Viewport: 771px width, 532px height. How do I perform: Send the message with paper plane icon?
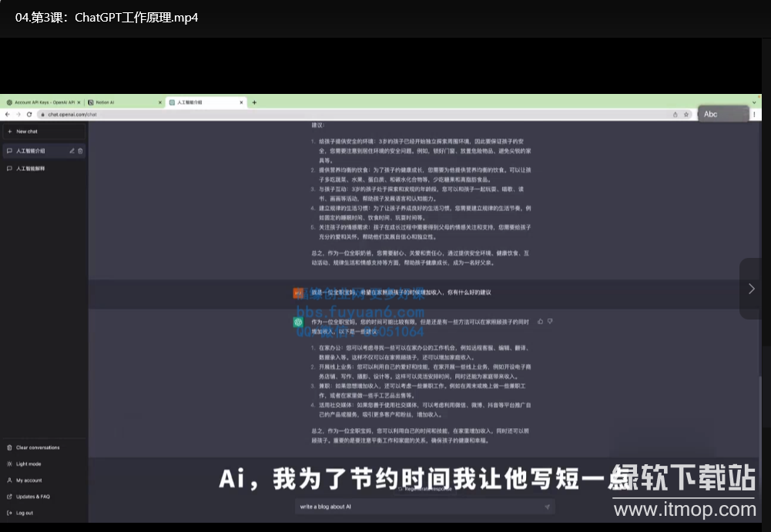click(x=548, y=507)
